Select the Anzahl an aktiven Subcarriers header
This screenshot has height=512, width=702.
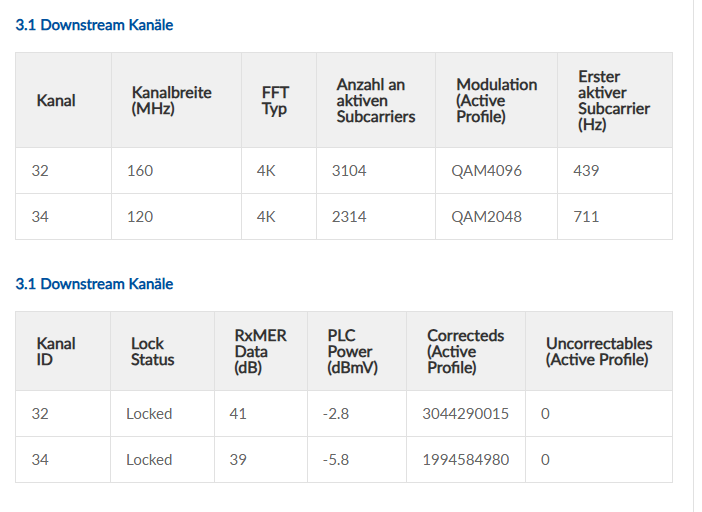[375, 100]
